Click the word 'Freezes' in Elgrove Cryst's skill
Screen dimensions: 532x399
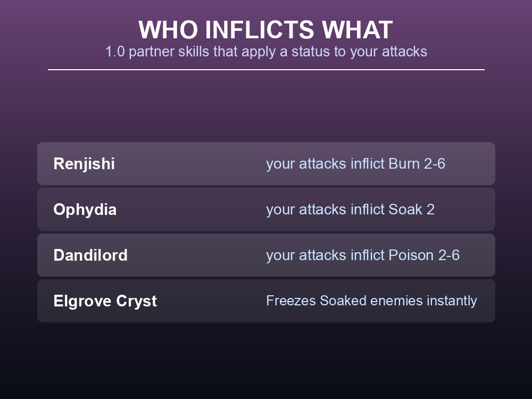291,301
